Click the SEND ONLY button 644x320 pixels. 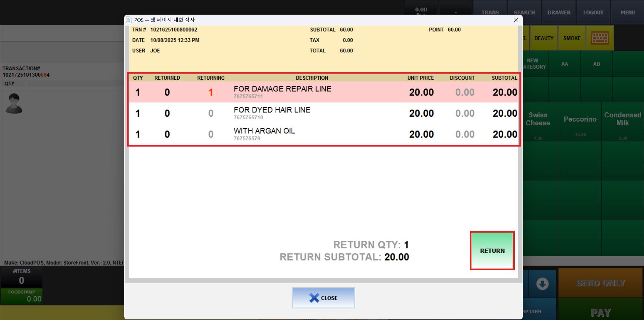(x=600, y=283)
